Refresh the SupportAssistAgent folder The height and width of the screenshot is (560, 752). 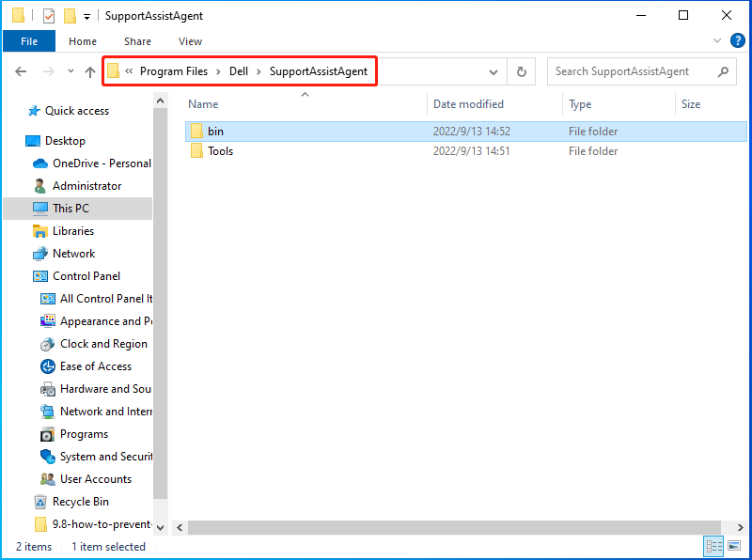(x=522, y=72)
